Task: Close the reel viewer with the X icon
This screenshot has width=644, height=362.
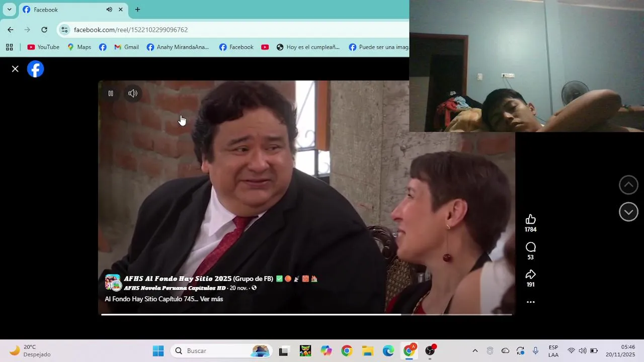Action: tap(15, 69)
